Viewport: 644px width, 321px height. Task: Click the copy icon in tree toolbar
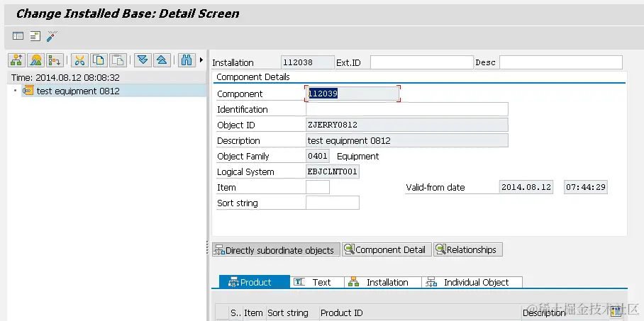point(99,60)
